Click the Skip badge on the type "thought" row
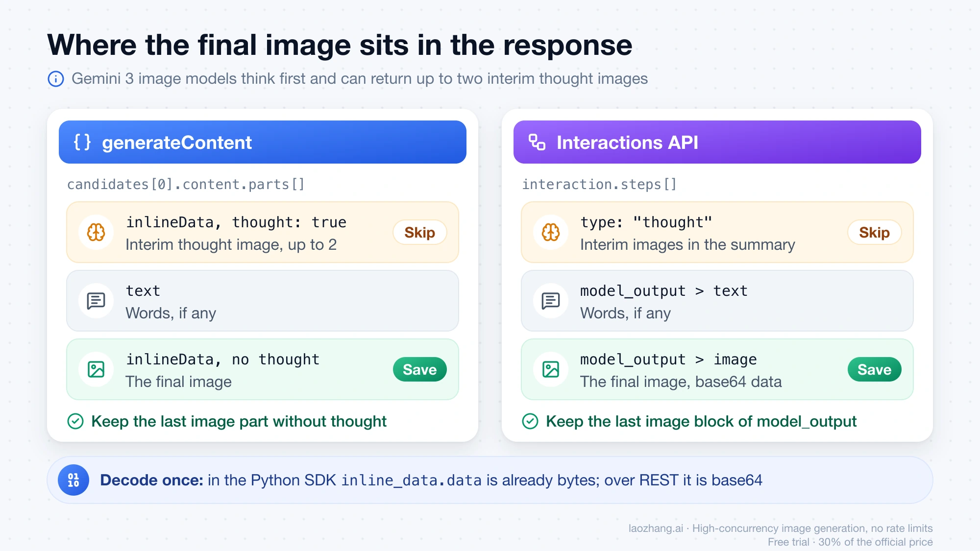980x551 pixels. click(875, 232)
